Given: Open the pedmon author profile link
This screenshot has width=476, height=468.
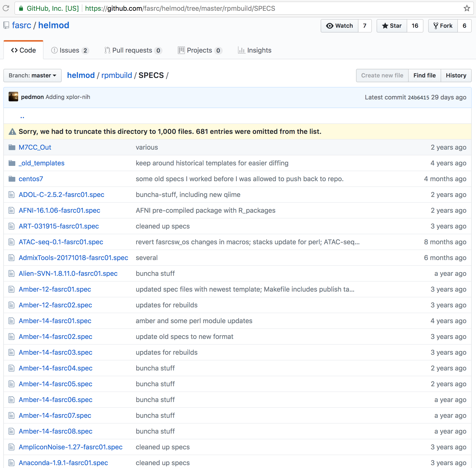Looking at the screenshot, I should coord(32,97).
